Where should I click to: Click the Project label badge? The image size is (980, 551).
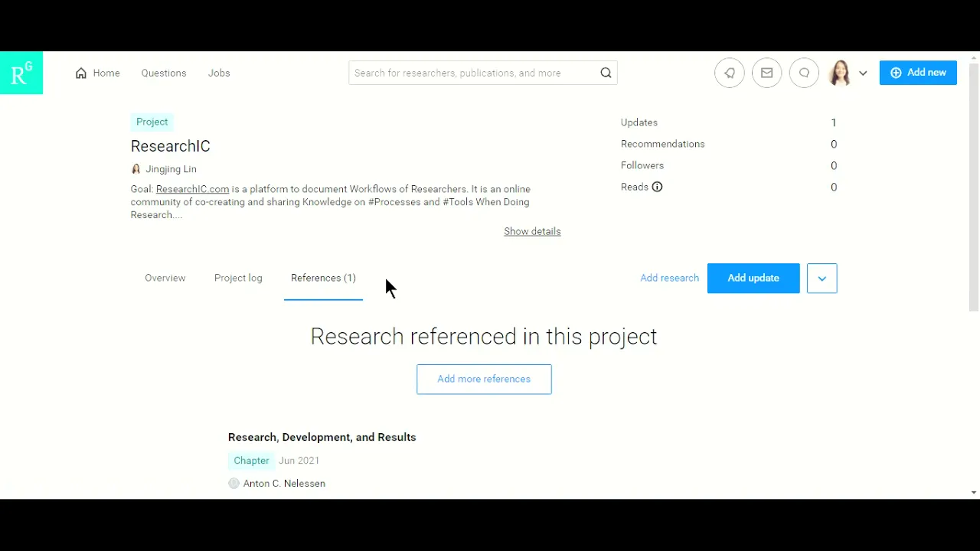tap(152, 122)
